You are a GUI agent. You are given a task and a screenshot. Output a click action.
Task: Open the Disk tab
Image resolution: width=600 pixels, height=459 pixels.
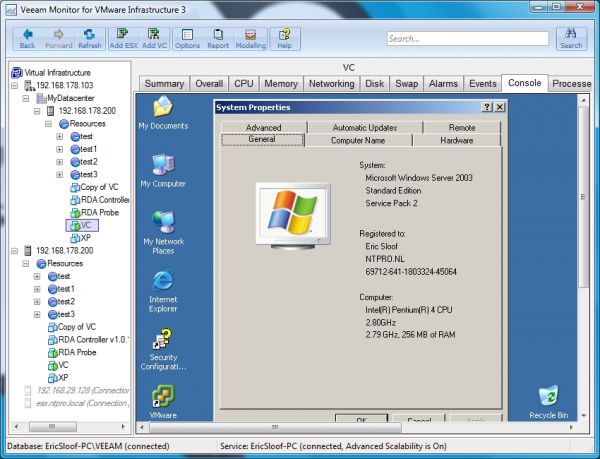374,84
